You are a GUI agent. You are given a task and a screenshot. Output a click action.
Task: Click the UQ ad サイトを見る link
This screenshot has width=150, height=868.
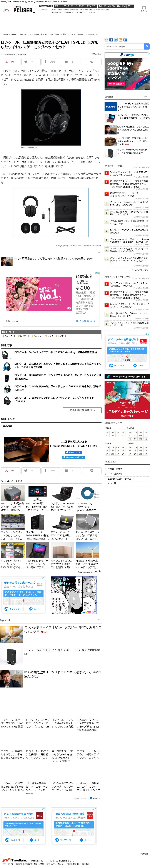click(x=85, y=321)
